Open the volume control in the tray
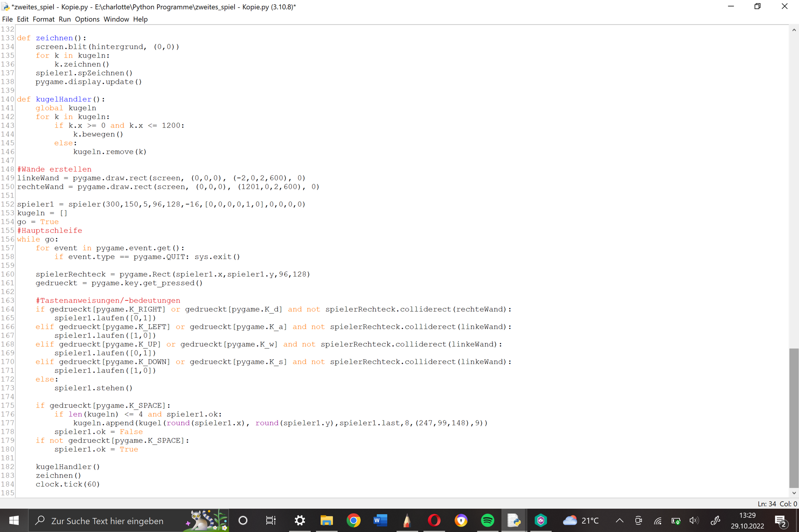Screen dimensions: 799x532 click(694, 520)
